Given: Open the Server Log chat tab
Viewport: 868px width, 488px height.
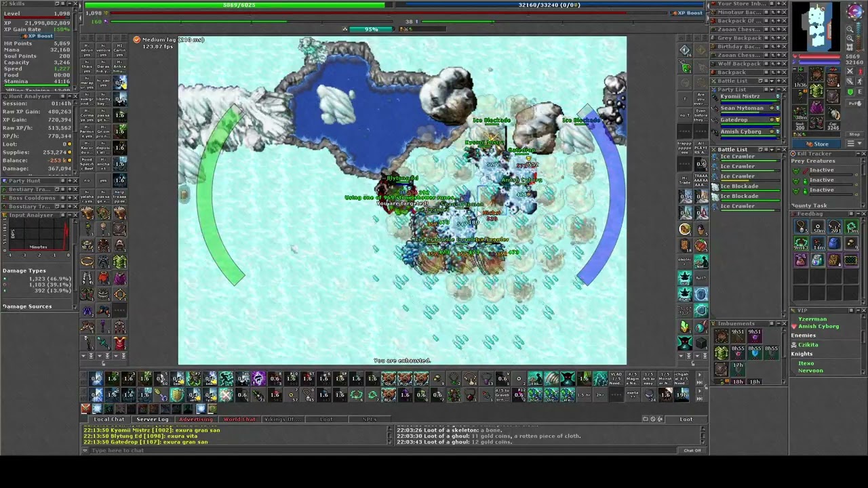Looking at the screenshot, I should click(x=152, y=419).
